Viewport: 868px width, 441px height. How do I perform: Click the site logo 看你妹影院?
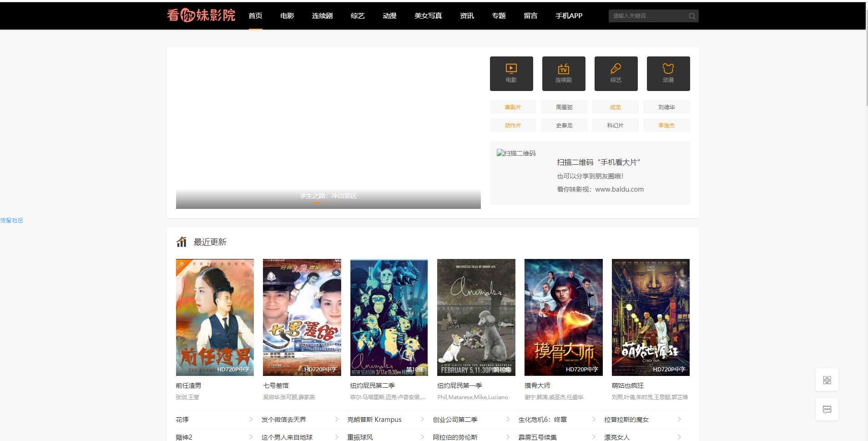[x=201, y=15]
